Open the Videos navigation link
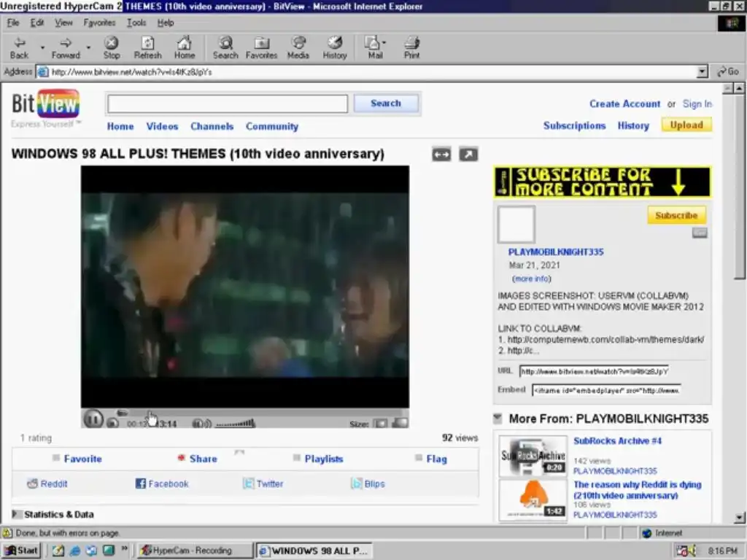This screenshot has height=560, width=747. coord(162,126)
